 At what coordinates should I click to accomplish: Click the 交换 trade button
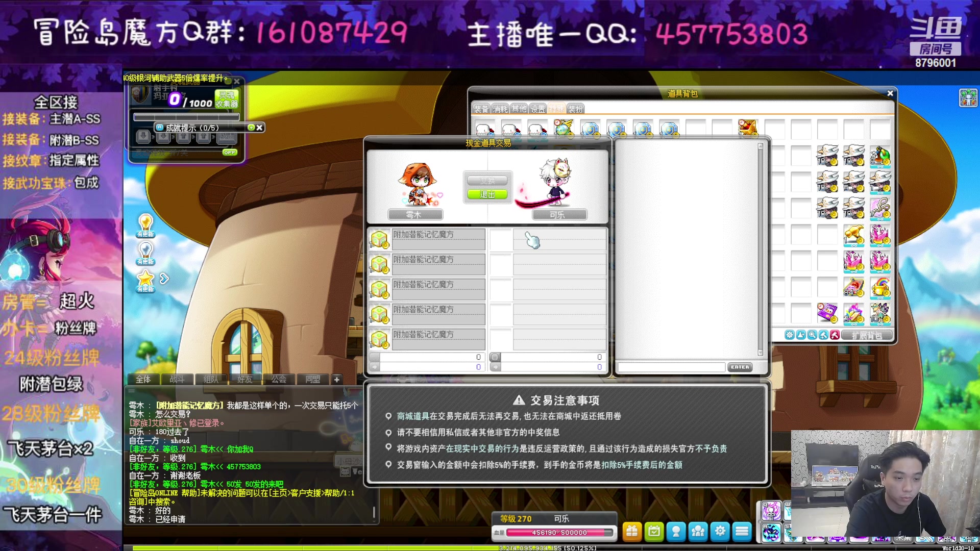(x=487, y=181)
